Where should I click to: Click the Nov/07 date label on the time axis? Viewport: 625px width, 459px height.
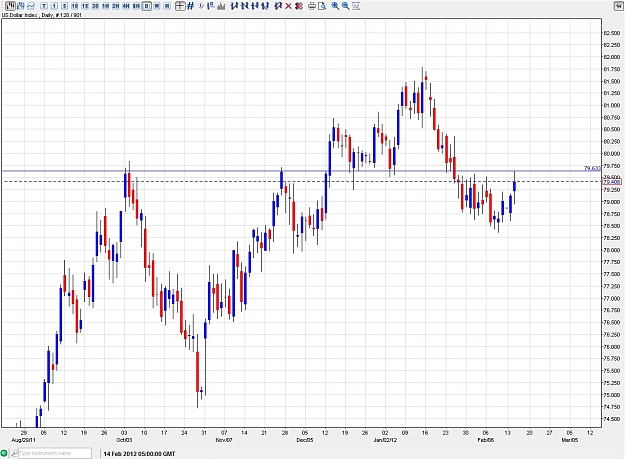pyautogui.click(x=224, y=440)
